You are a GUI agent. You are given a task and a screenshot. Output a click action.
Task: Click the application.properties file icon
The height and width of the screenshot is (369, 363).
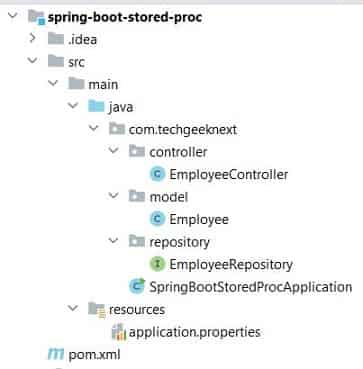click(x=118, y=332)
